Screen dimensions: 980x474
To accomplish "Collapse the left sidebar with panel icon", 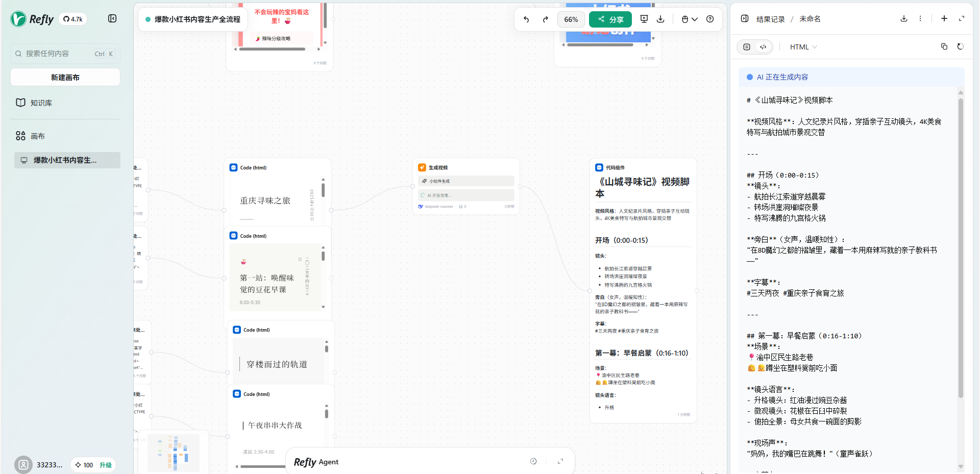I will (112, 19).
